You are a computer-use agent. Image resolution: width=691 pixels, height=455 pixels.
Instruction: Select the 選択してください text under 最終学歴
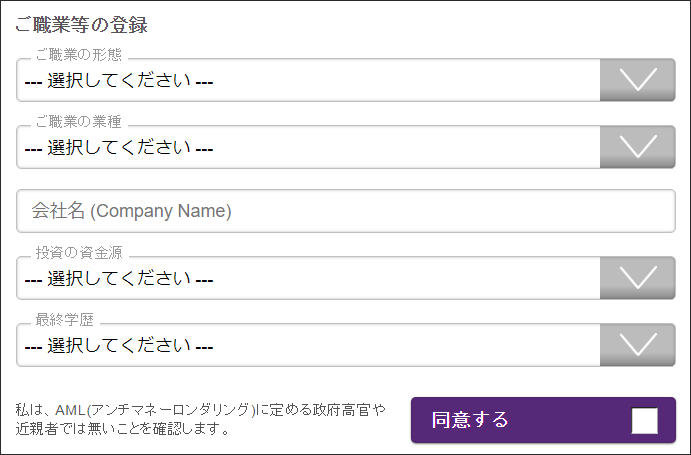[119, 345]
